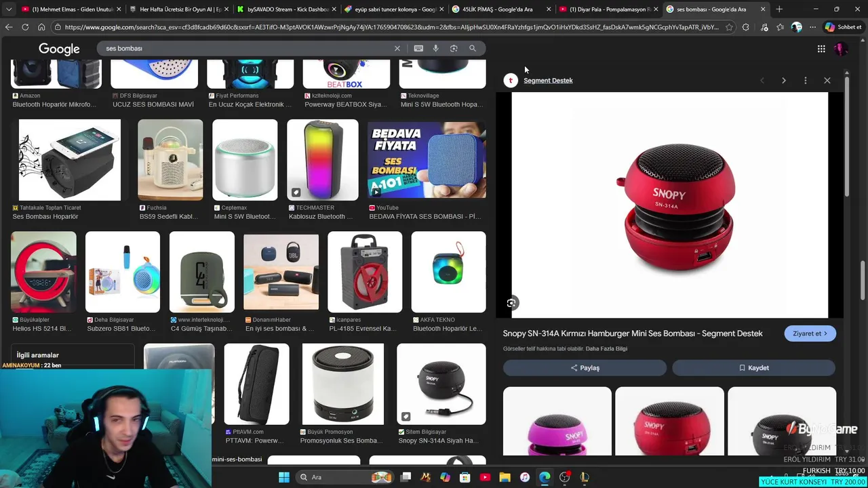This screenshot has width=868, height=488.
Task: Go to previous image in preview panel
Action: pyautogui.click(x=762, y=81)
